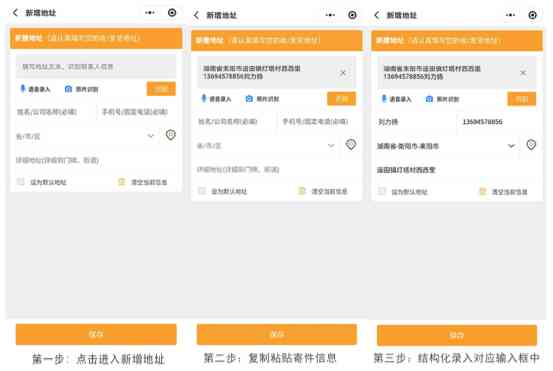Tap mini-program close target icon, step-two screen
Image resolution: width=553 pixels, height=371 pixels.
(x=352, y=15)
